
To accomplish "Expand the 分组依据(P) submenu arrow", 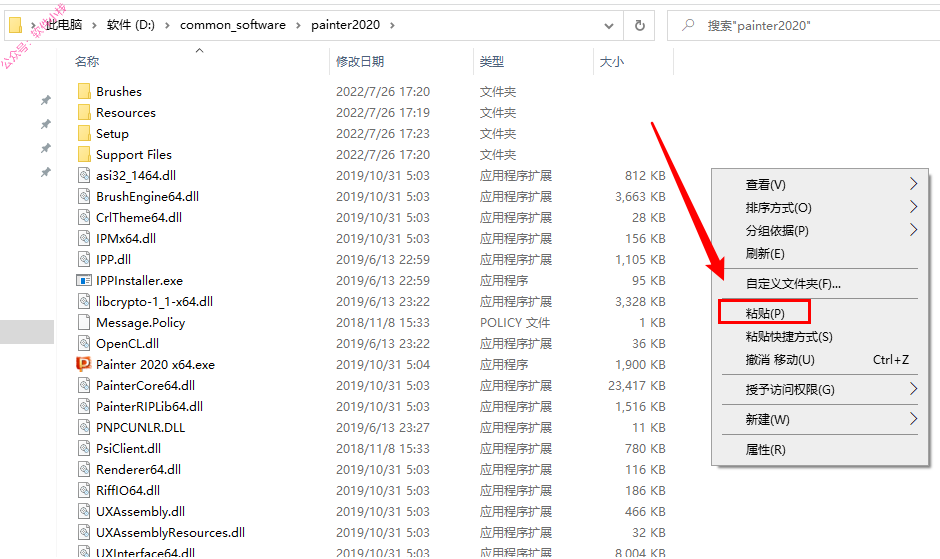I will pyautogui.click(x=913, y=230).
